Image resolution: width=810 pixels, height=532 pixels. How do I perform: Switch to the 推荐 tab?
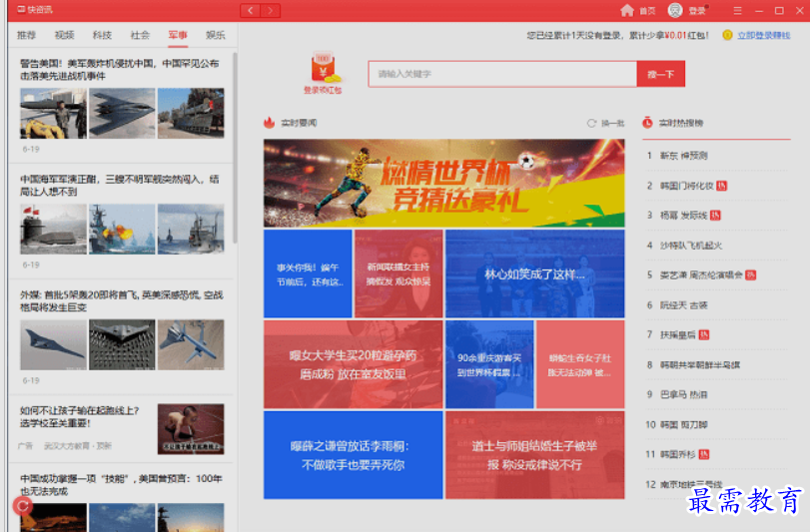pos(27,35)
